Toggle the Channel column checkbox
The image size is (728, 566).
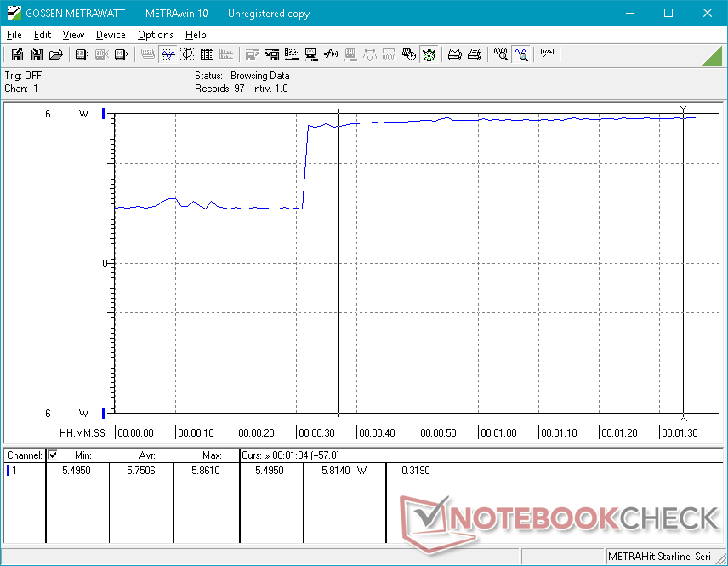(53, 455)
